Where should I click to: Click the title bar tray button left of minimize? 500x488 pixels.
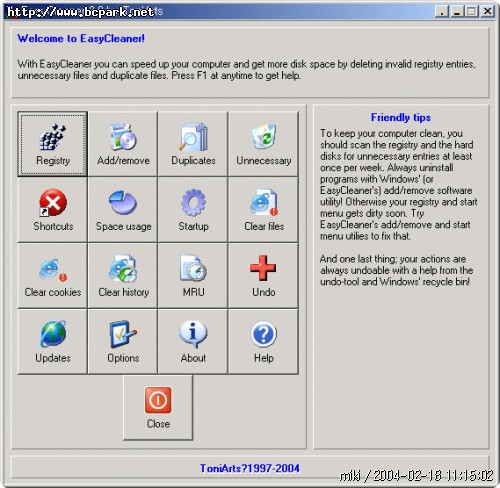(x=442, y=12)
